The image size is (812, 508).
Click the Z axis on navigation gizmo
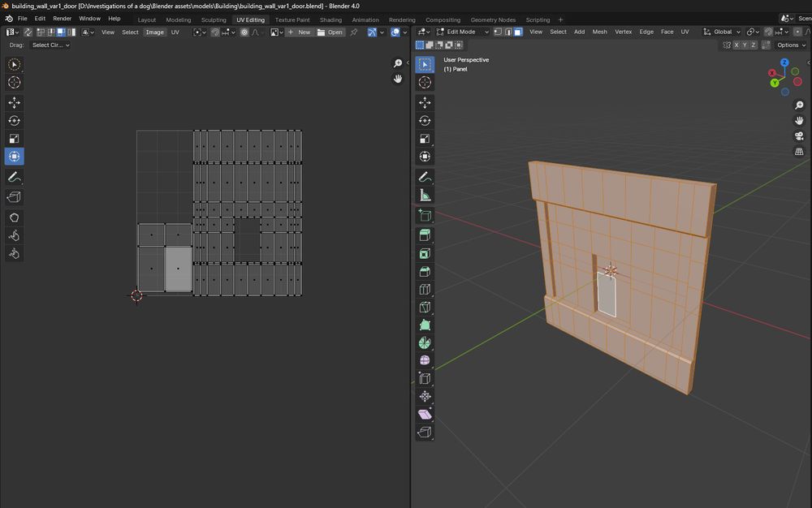click(x=784, y=62)
